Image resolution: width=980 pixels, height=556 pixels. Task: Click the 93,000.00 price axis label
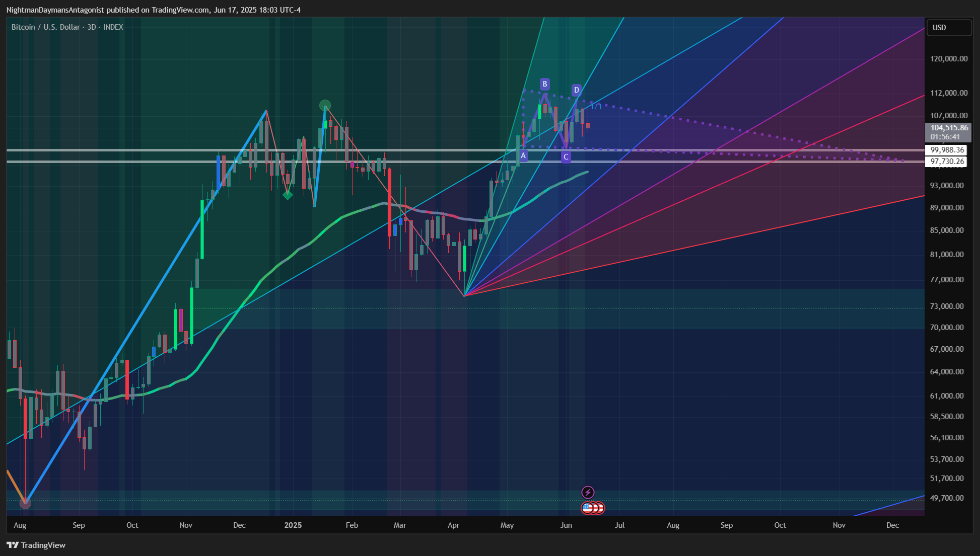tap(947, 186)
